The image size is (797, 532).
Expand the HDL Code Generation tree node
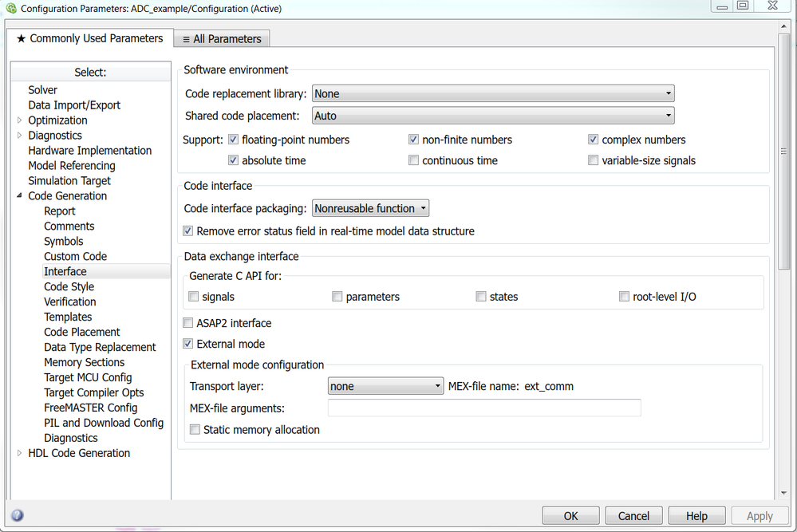(x=20, y=453)
